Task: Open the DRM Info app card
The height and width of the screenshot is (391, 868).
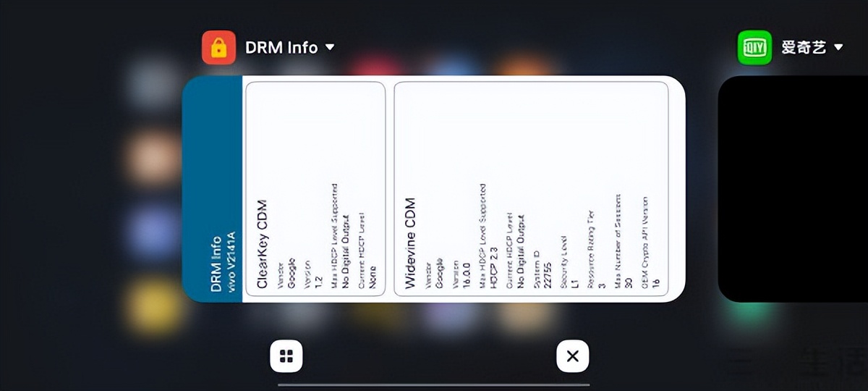Action: click(x=434, y=189)
